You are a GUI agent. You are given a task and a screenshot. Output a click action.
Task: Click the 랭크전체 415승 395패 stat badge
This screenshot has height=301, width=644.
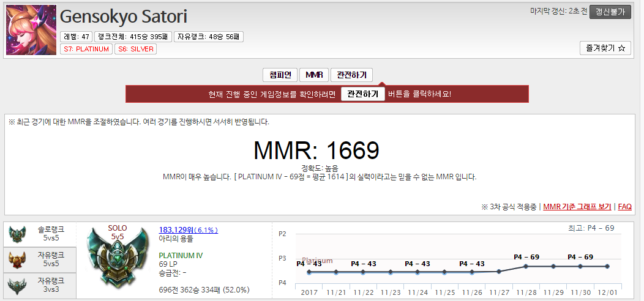pos(133,37)
